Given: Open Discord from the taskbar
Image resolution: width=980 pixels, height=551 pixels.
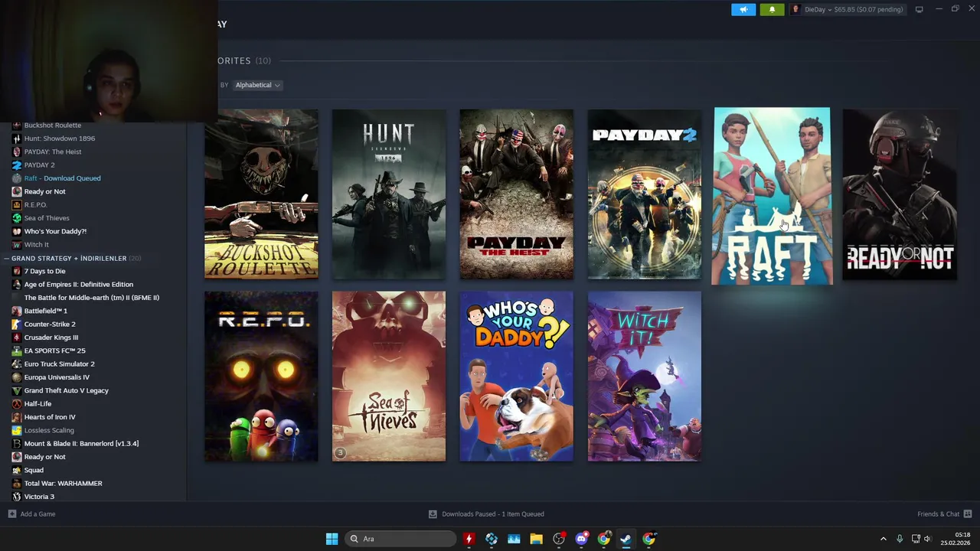Looking at the screenshot, I should pos(581,539).
